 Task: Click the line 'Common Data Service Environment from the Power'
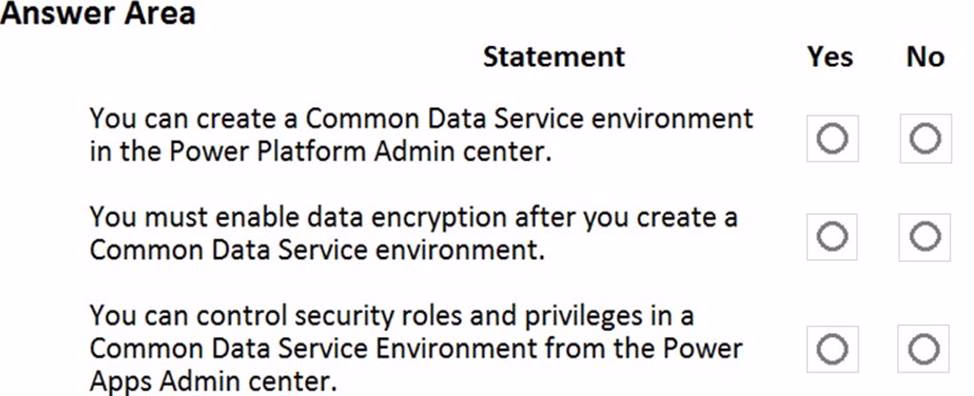point(416,349)
